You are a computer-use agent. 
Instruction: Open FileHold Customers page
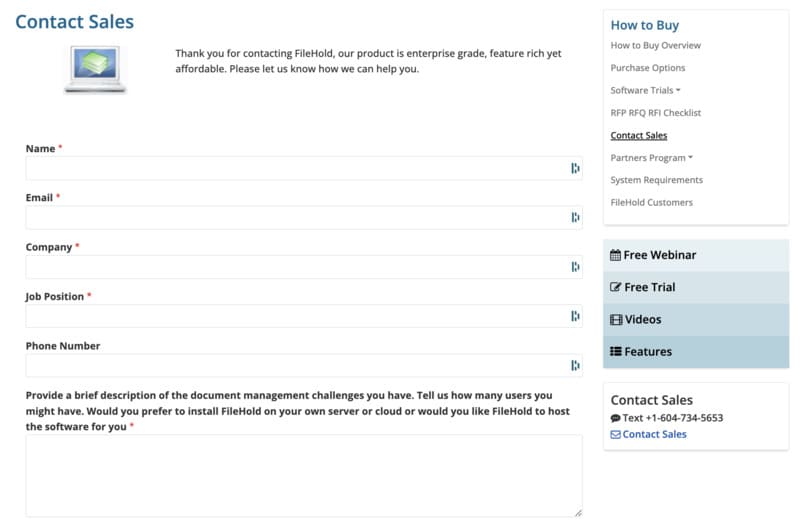coord(652,203)
